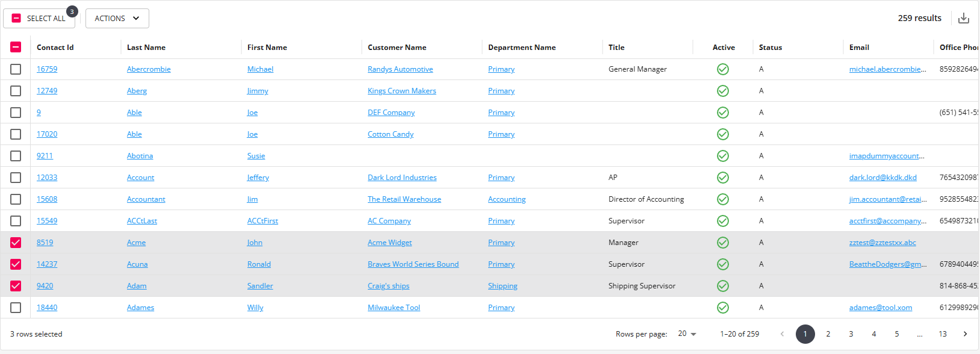Jump to page 13
Screen dimensions: 980x354
click(943, 334)
